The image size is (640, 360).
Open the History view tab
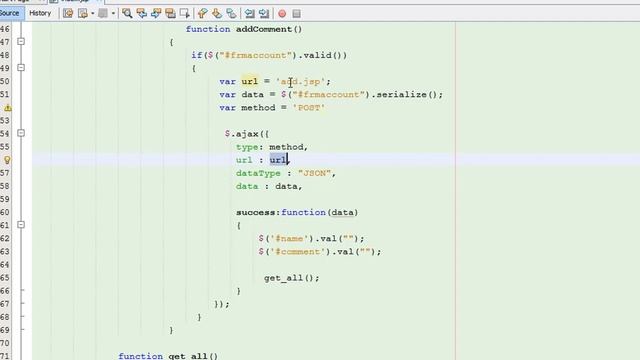pos(40,13)
